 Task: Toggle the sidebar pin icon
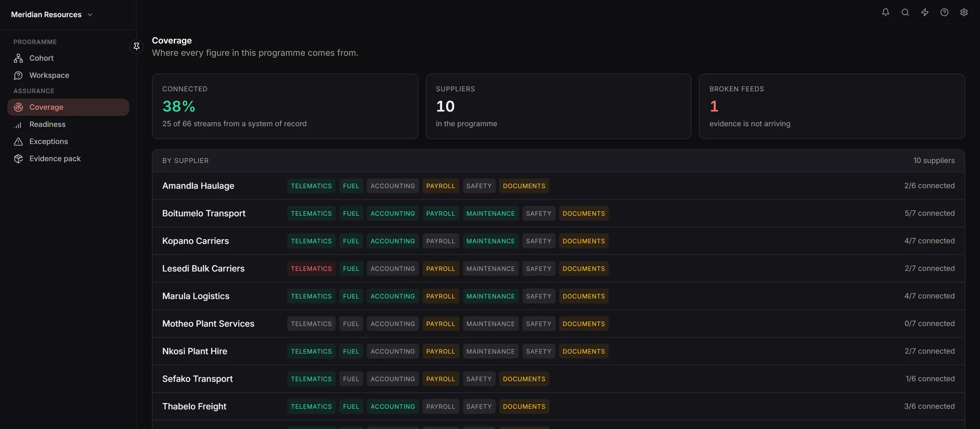click(137, 46)
